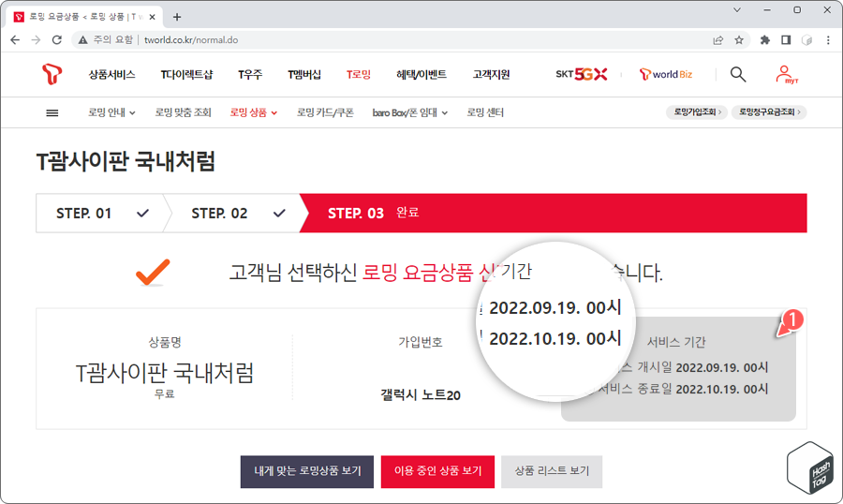Open the 고객지원 menu
The image size is (843, 504).
[492, 74]
